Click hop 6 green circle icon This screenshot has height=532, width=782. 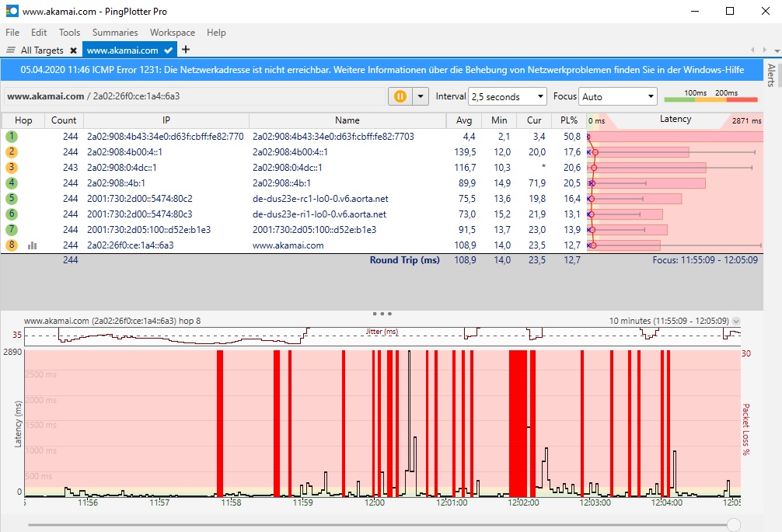(12, 214)
